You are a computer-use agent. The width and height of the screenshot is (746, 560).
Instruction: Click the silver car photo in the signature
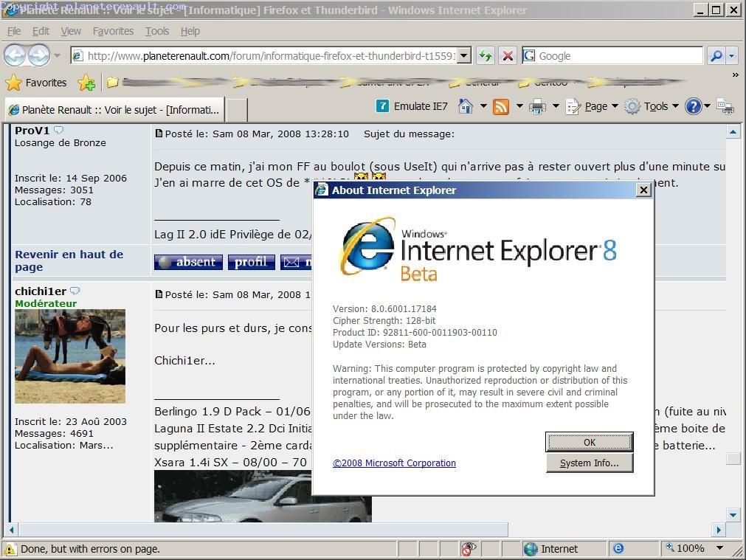click(x=263, y=496)
